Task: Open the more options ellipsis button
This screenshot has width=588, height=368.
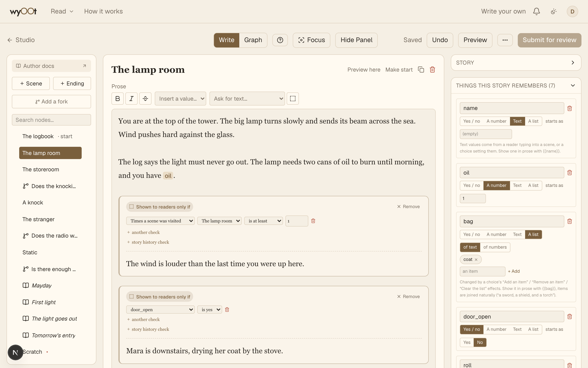Action: point(505,40)
